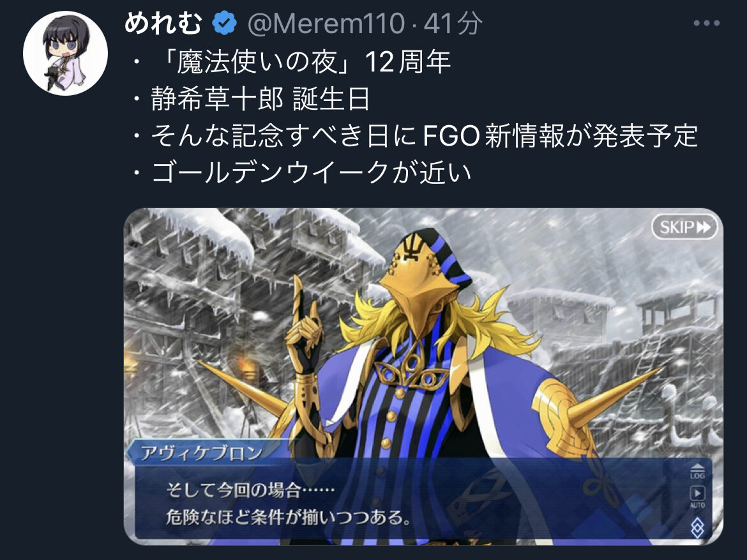Tap the SKIP button in the game image

click(x=684, y=227)
